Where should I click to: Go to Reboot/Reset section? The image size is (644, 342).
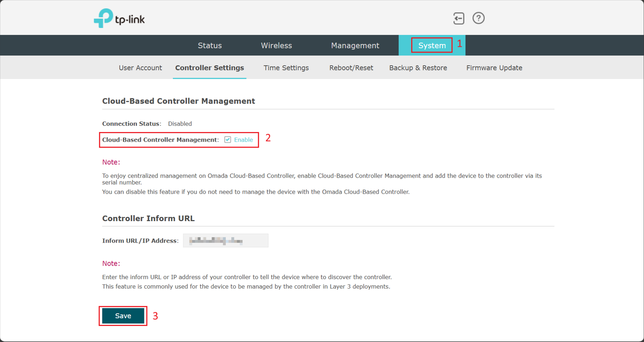351,68
